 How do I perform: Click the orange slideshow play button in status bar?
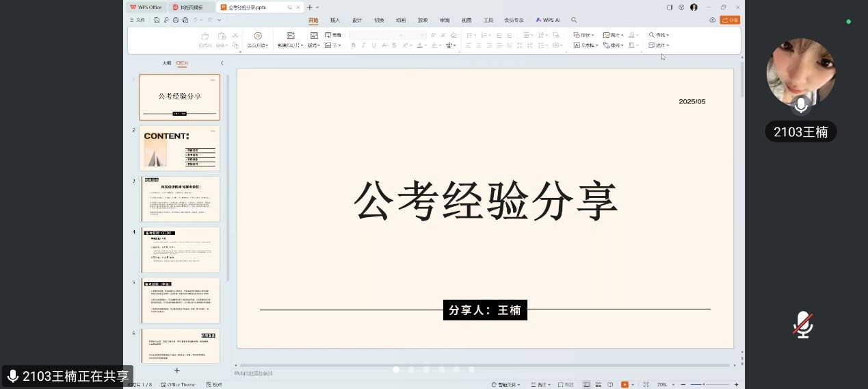click(624, 385)
